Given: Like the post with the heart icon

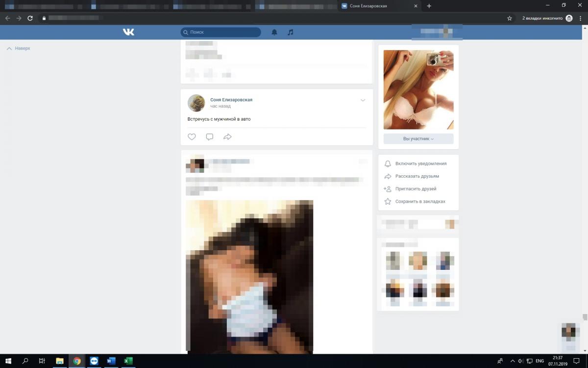Looking at the screenshot, I should [x=192, y=137].
